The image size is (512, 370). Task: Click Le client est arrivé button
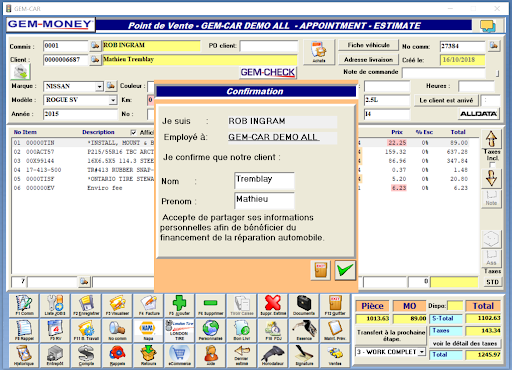coord(446,100)
